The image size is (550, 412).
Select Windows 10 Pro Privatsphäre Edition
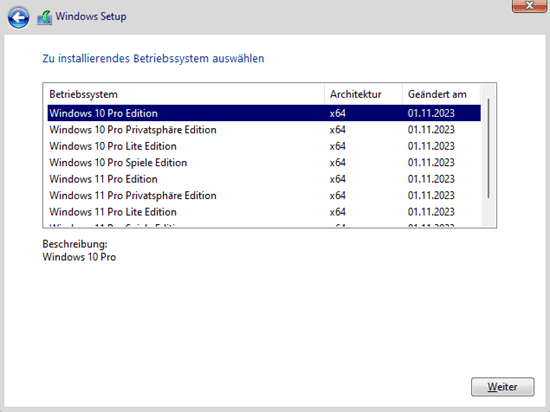tap(264, 129)
